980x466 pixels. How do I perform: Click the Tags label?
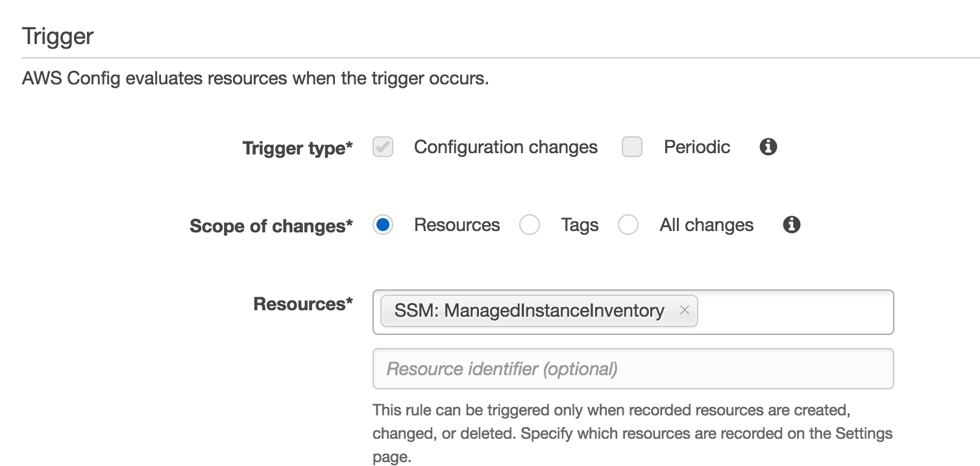pyautogui.click(x=580, y=225)
